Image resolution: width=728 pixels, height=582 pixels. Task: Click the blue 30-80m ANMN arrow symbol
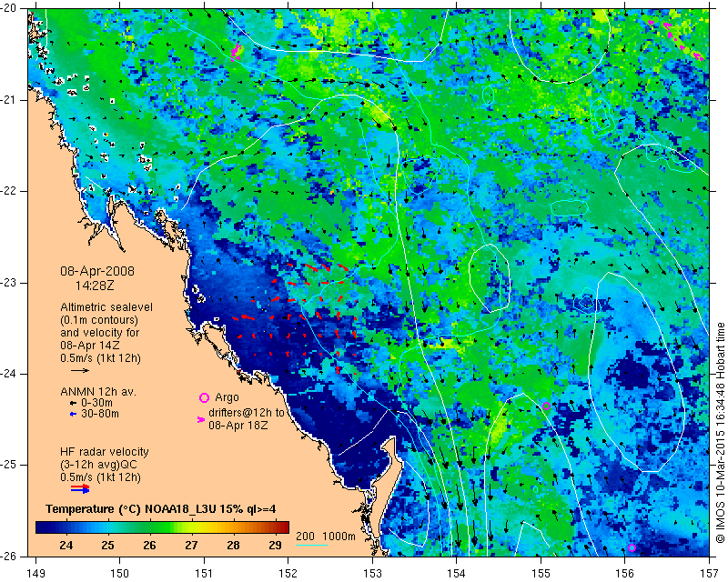73,414
